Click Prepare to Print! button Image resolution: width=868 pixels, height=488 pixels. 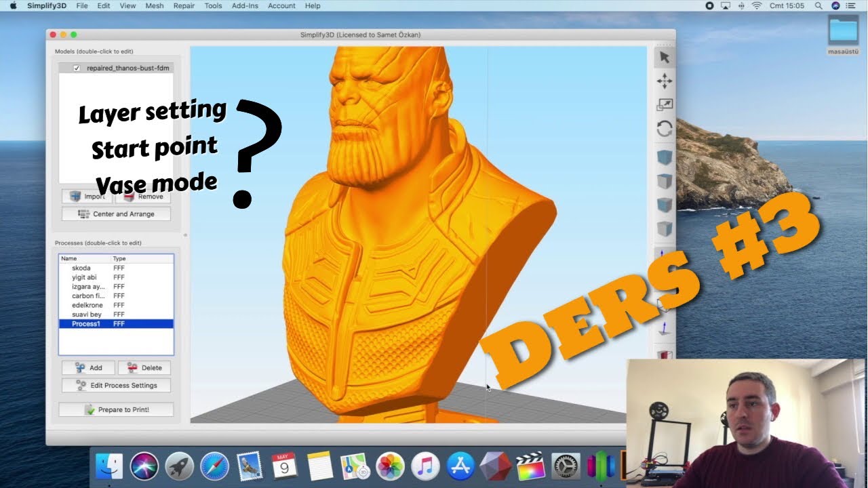[x=116, y=410]
